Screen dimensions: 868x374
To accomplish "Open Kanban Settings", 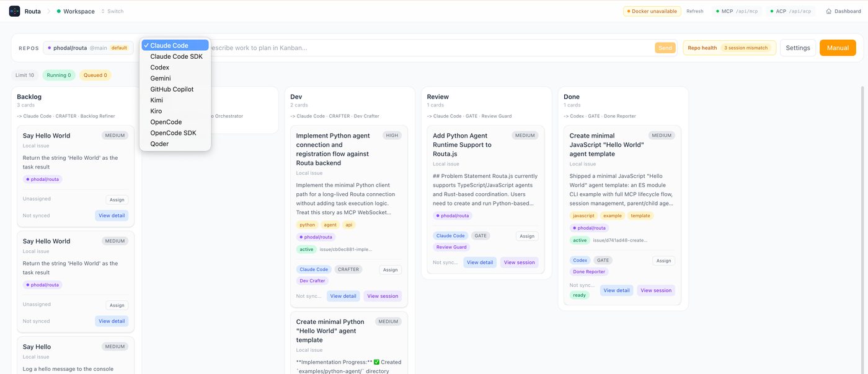I will [x=798, y=48].
